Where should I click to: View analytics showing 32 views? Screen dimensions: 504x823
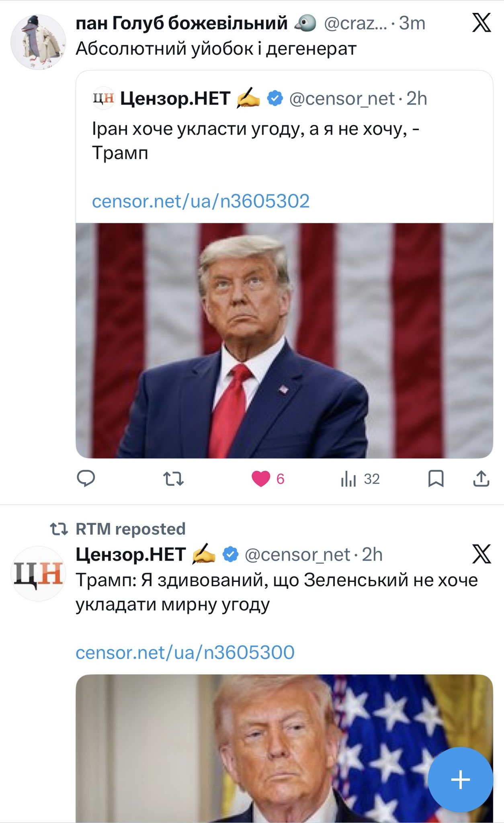click(x=360, y=479)
